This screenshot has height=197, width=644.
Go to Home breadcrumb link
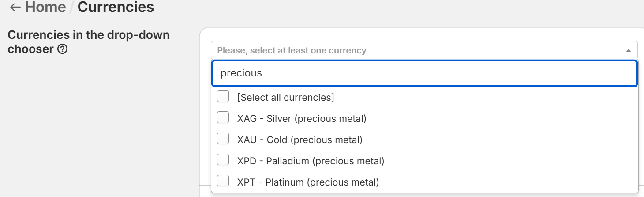coord(45,7)
